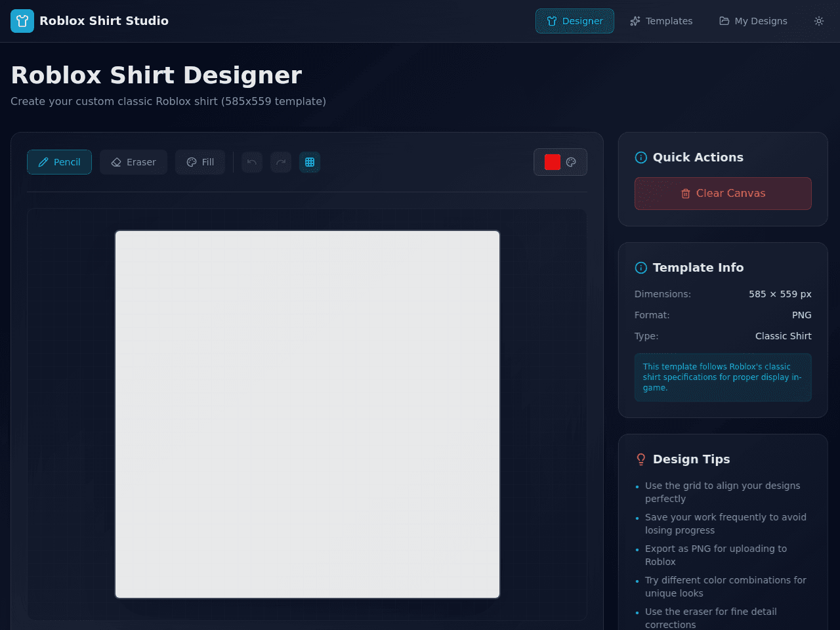Click the Template Info info icon

tap(641, 268)
